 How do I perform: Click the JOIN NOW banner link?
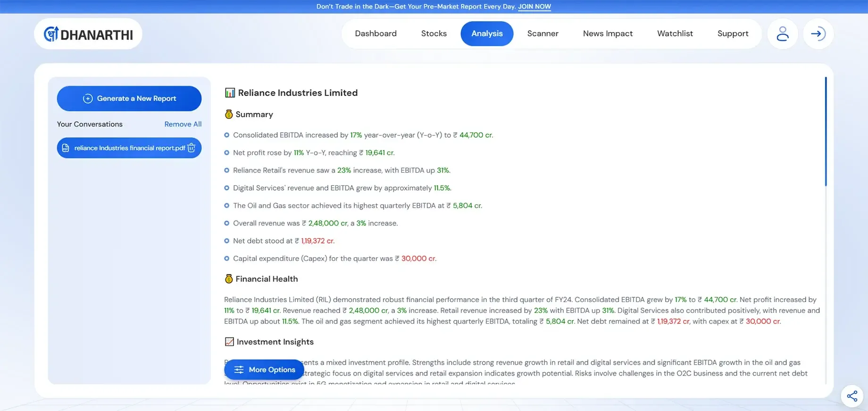[x=534, y=7]
